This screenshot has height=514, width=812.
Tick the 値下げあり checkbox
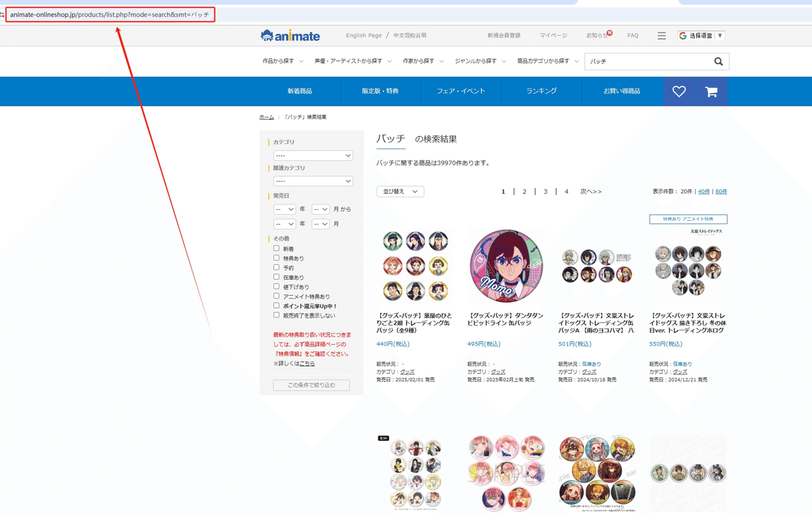(x=276, y=286)
